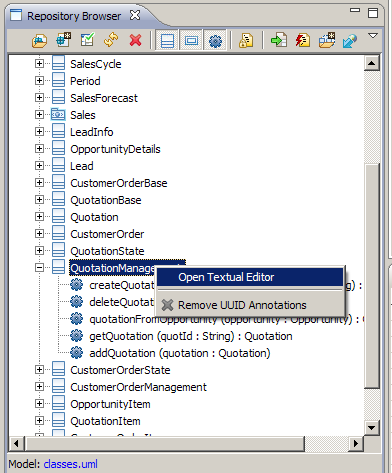Image resolution: width=392 pixels, height=473 pixels.
Task: Toggle the show classes filter button
Action: [167, 41]
